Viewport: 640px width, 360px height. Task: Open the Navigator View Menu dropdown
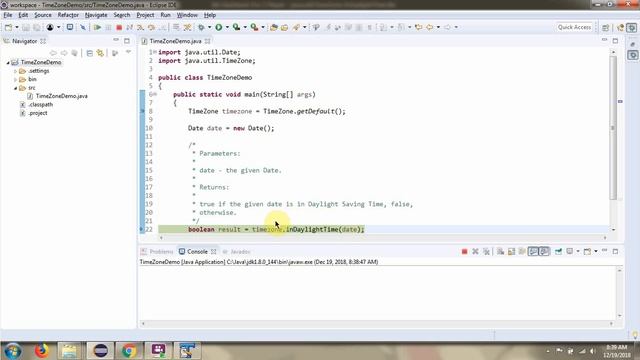(x=129, y=53)
